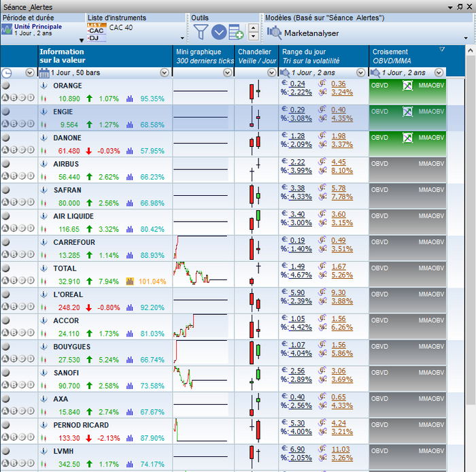Viewport: 476px width, 472px height.
Task: Click TOTAL range percentage 4.67%
Action: tap(301, 275)
